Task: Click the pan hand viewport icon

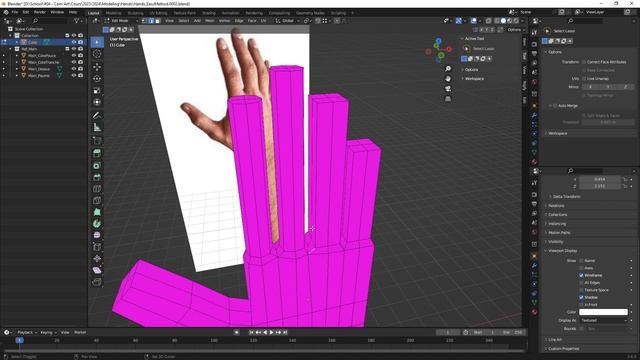Action: tap(448, 78)
